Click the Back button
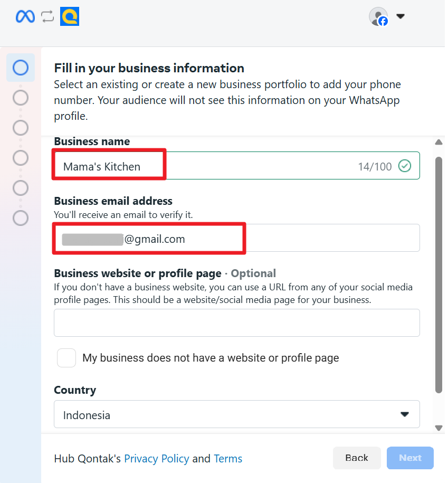Image resolution: width=448 pixels, height=483 pixels. pyautogui.click(x=357, y=458)
